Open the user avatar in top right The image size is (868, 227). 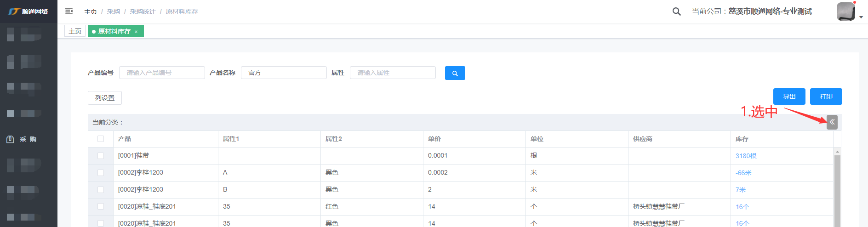point(845,11)
